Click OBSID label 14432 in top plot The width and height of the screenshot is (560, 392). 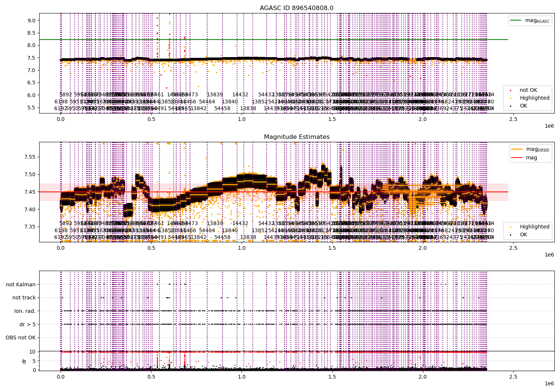point(240,95)
